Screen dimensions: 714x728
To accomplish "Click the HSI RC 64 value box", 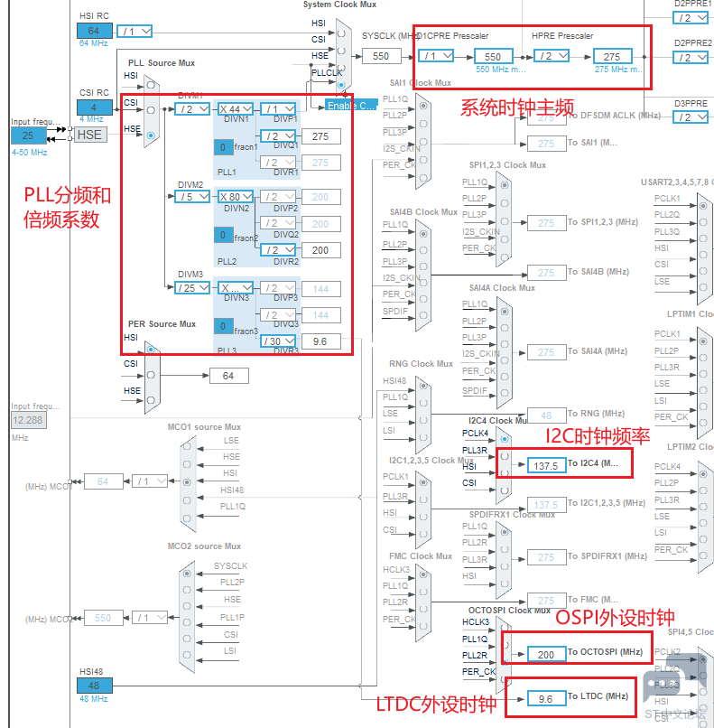I will 94,31.
